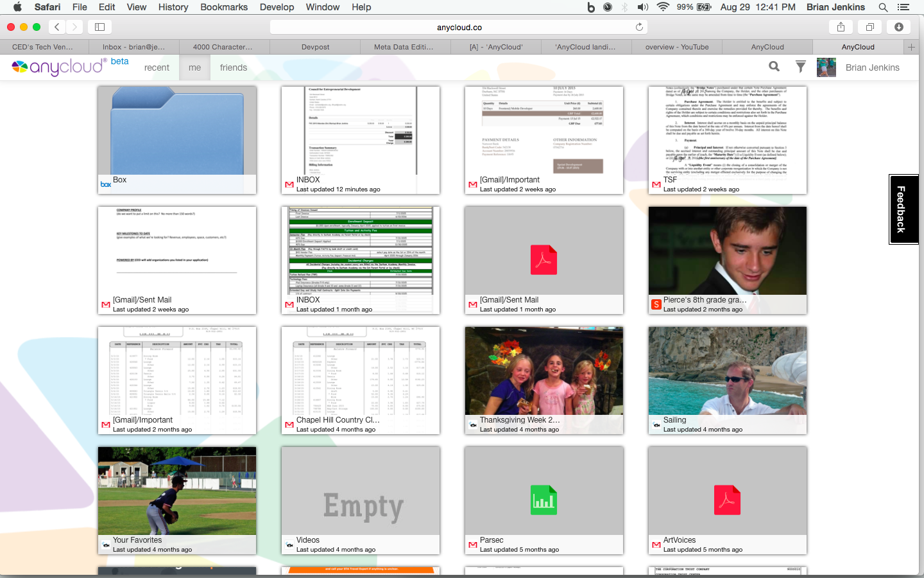Open the Apple menu icon
The width and height of the screenshot is (924, 578).
[x=17, y=7]
